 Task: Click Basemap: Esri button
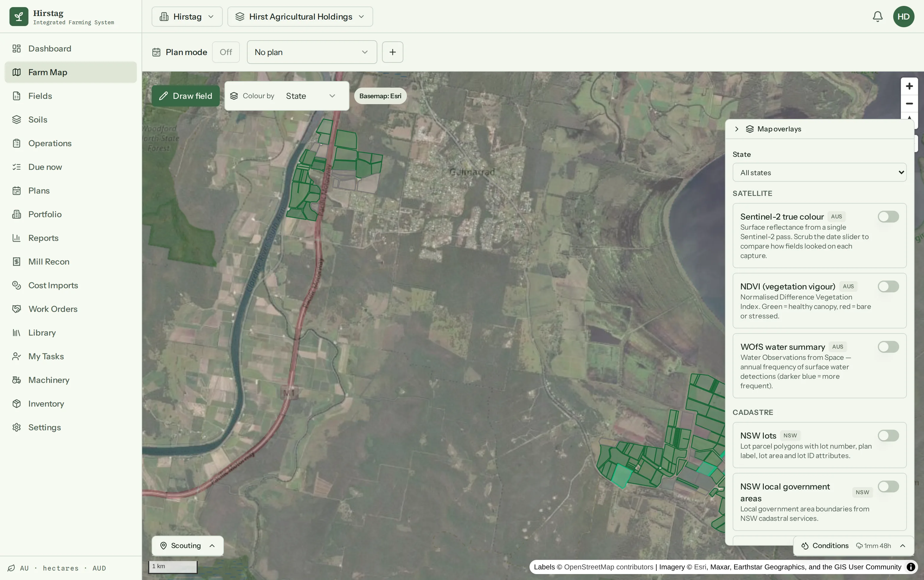(x=380, y=96)
